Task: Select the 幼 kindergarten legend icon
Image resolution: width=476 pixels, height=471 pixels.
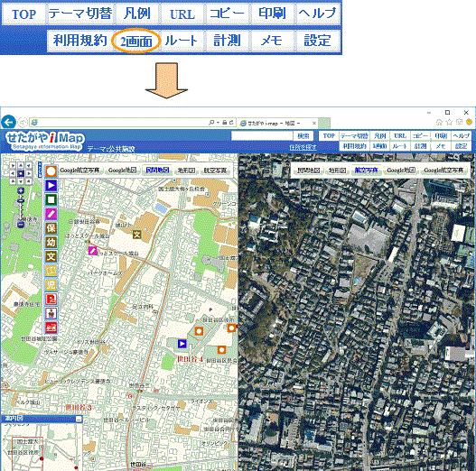Action: 51,243
